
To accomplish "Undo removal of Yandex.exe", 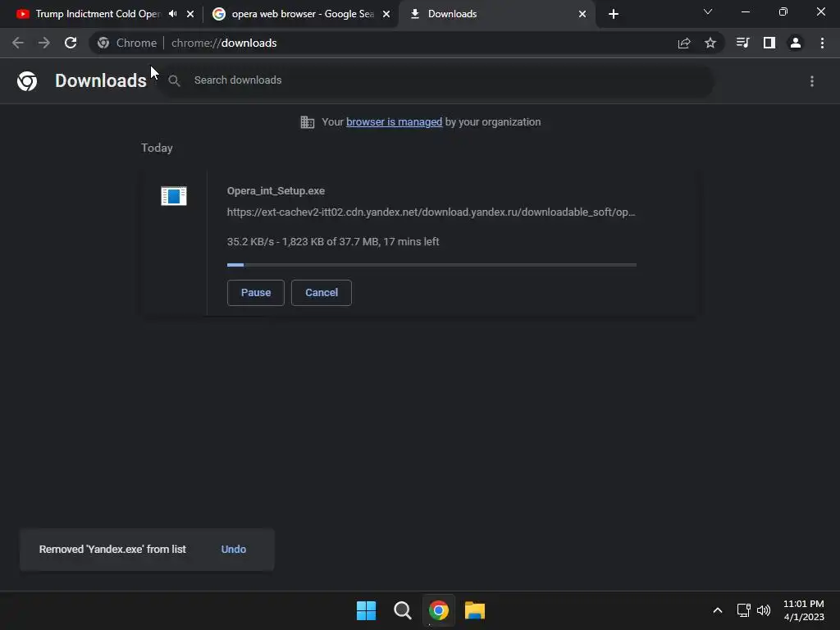I will (234, 549).
